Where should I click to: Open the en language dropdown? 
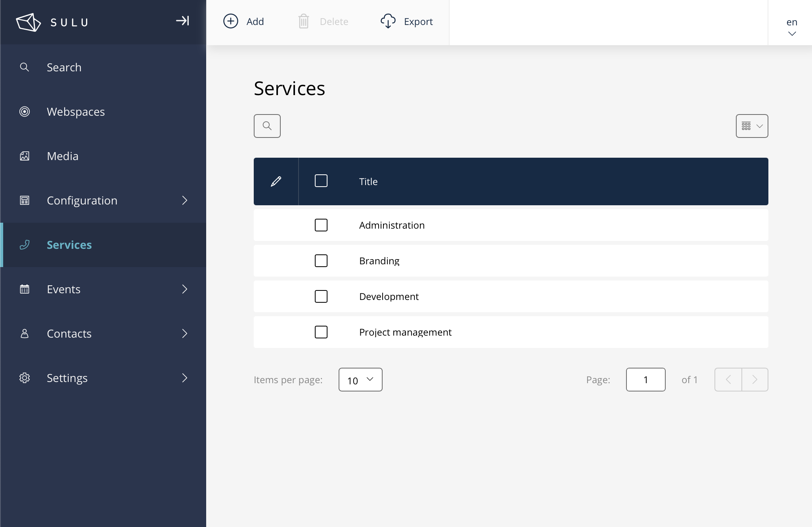791,27
